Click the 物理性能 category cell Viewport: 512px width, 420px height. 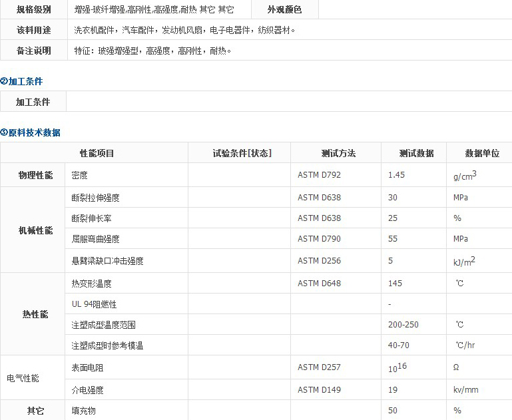[35, 175]
